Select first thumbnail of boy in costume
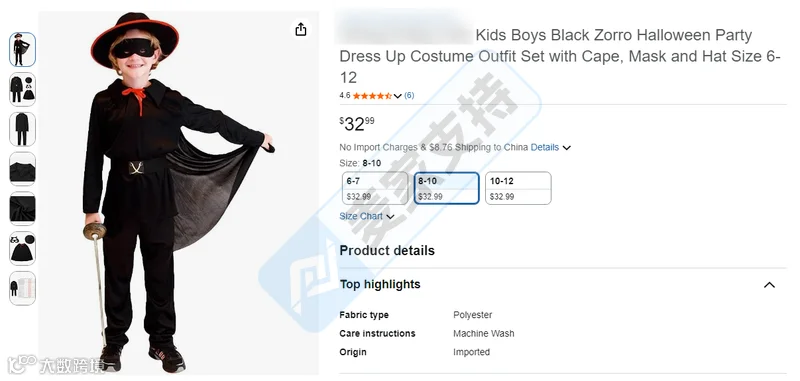This screenshot has height=381, width=800. pos(22,49)
